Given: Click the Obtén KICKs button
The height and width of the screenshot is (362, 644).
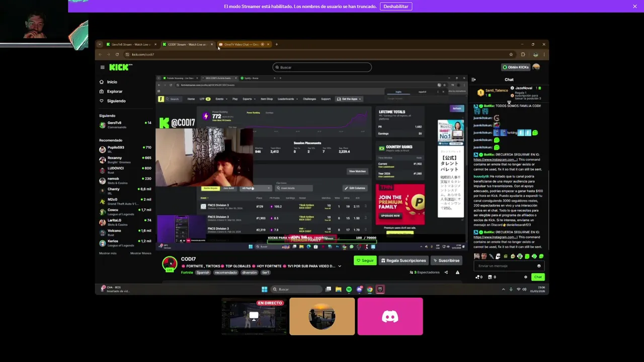Looking at the screenshot, I should point(516,67).
